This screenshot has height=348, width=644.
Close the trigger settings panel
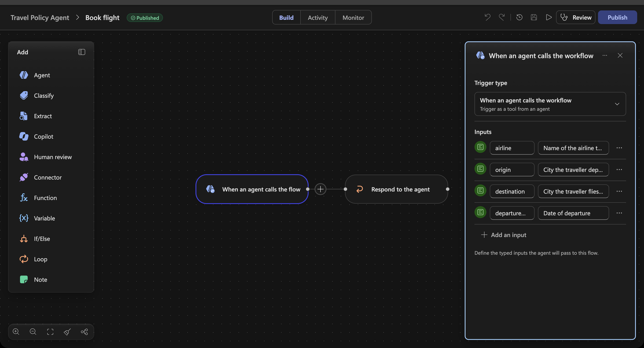pyautogui.click(x=620, y=56)
